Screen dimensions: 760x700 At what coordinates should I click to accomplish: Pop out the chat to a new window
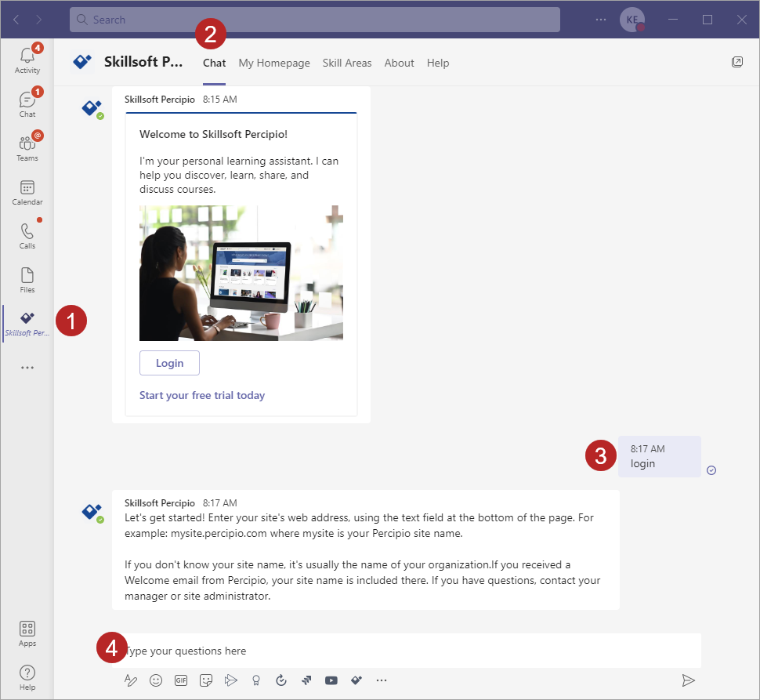click(x=736, y=62)
